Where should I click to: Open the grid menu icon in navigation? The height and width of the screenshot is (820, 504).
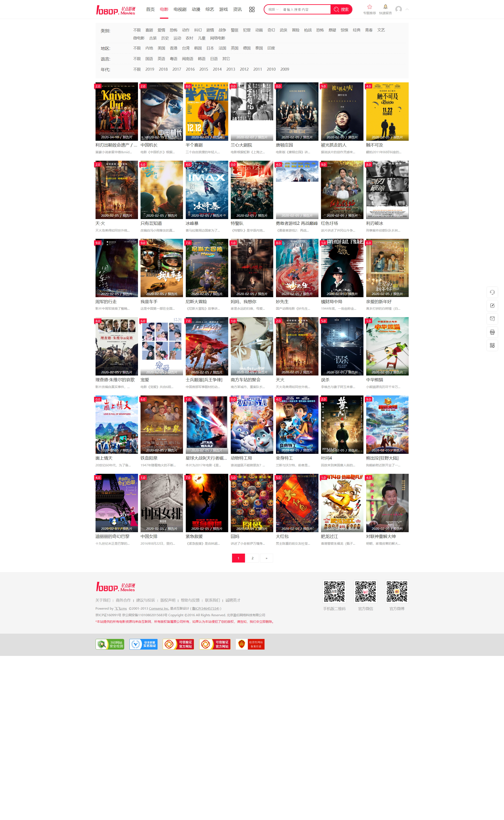252,9
